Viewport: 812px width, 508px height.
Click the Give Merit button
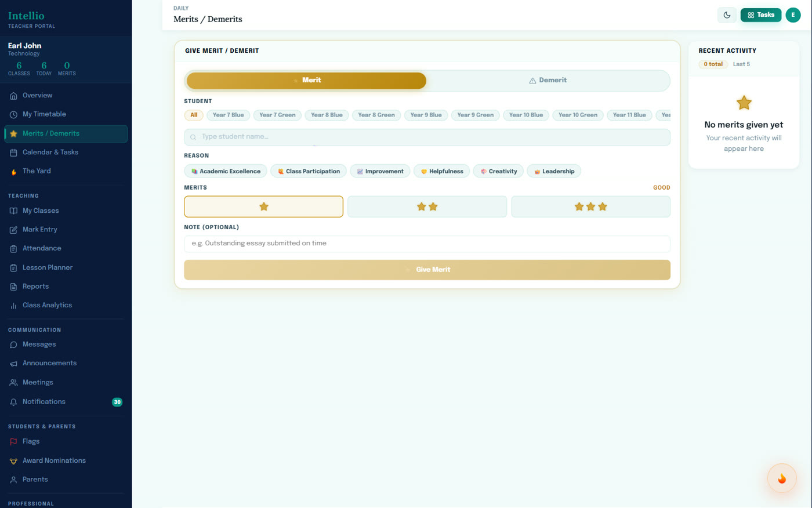[x=427, y=270]
